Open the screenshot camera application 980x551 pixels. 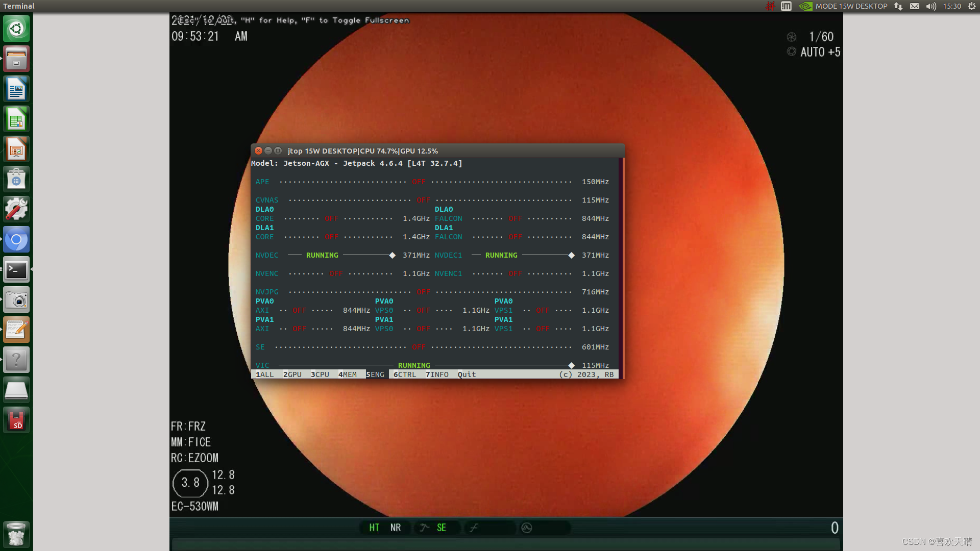point(16,299)
